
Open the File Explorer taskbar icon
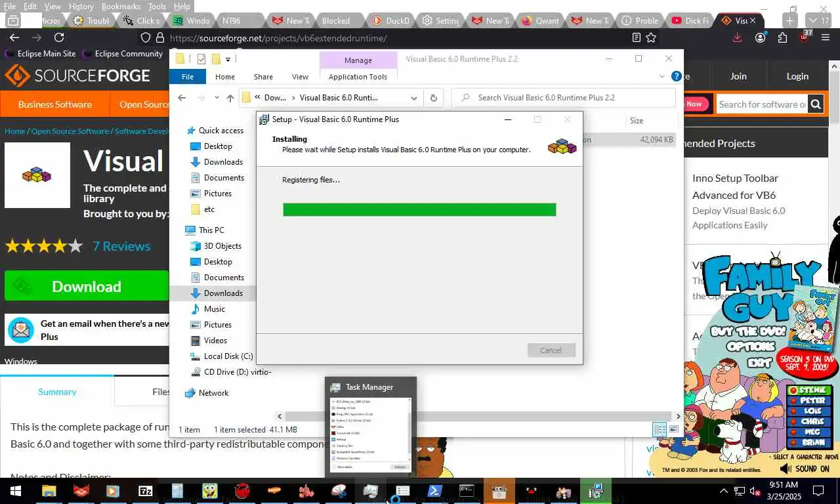click(x=49, y=491)
